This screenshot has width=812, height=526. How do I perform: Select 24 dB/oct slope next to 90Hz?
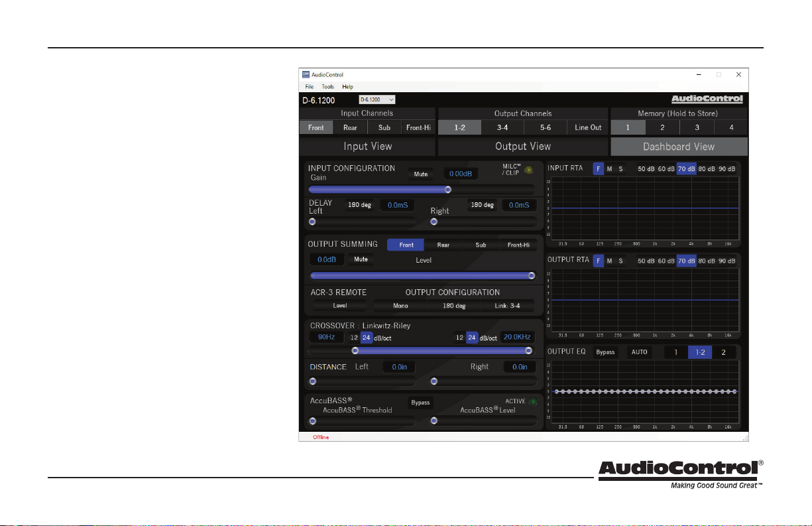point(366,337)
